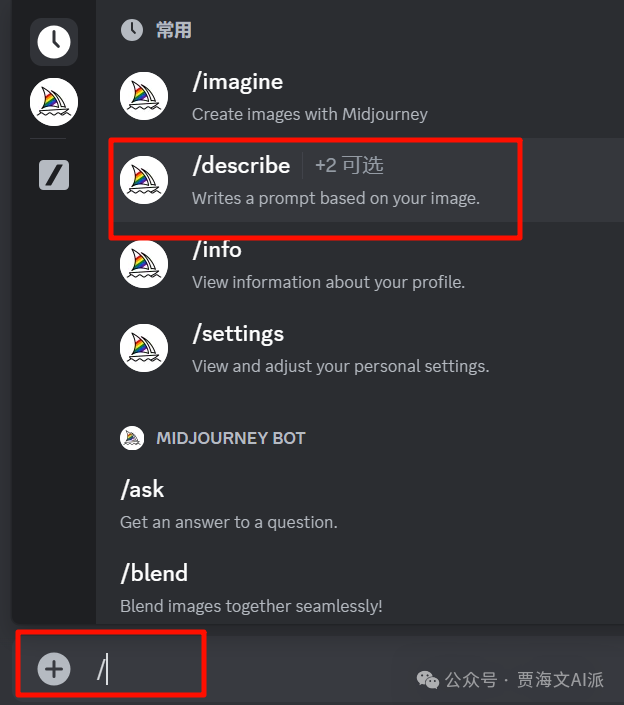Click the MIDJOURNEY BOT section header
The image size is (624, 705).
click(231, 438)
